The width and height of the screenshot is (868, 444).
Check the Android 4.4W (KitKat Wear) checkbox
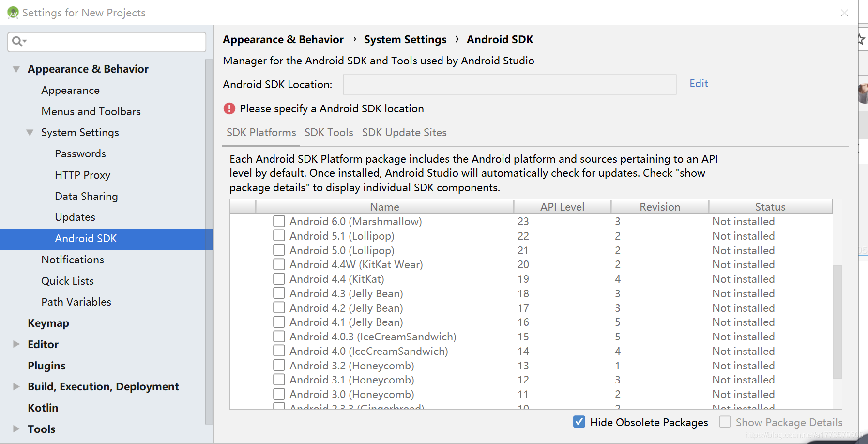[279, 264]
